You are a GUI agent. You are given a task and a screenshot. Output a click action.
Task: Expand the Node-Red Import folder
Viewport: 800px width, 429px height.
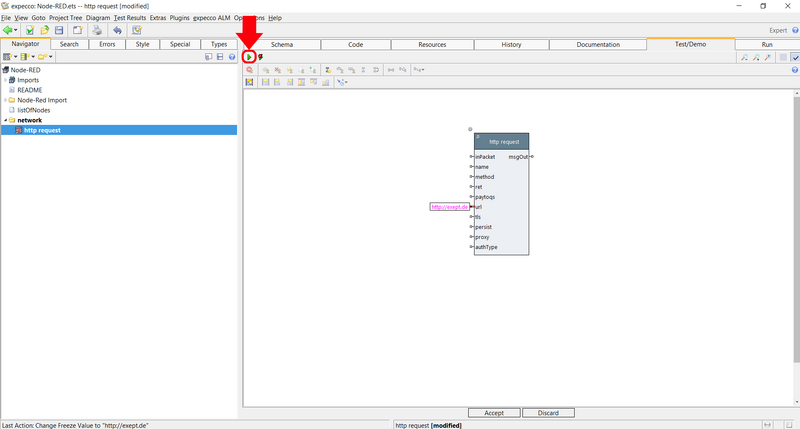point(5,100)
